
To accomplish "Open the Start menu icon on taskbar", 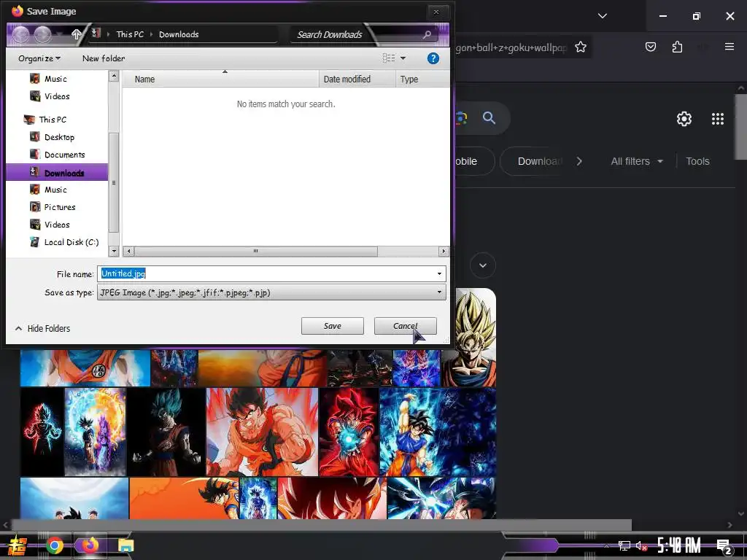I will [16, 545].
